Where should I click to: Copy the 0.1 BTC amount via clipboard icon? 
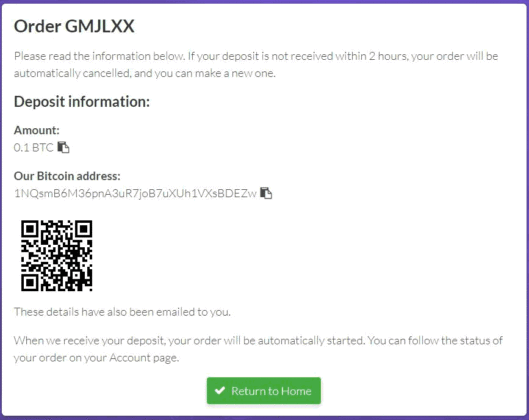tap(63, 147)
